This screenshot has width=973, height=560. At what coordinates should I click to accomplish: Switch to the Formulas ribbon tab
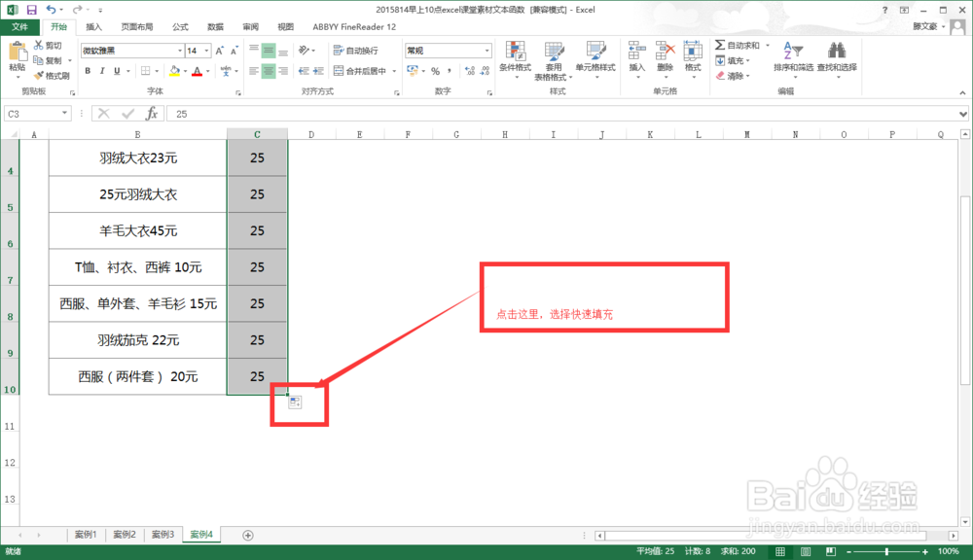pyautogui.click(x=181, y=26)
